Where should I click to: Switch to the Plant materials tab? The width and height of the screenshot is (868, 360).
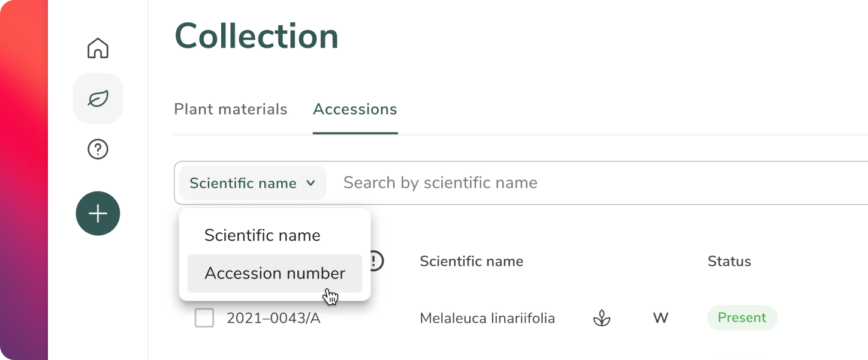tap(231, 109)
